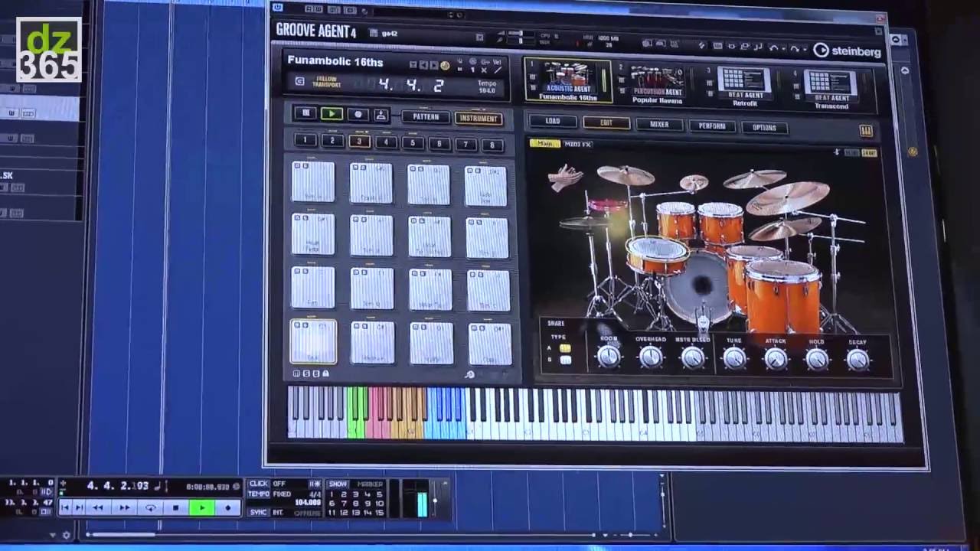
Task: Switch to the MIDI FX sub-tab
Action: tap(577, 144)
